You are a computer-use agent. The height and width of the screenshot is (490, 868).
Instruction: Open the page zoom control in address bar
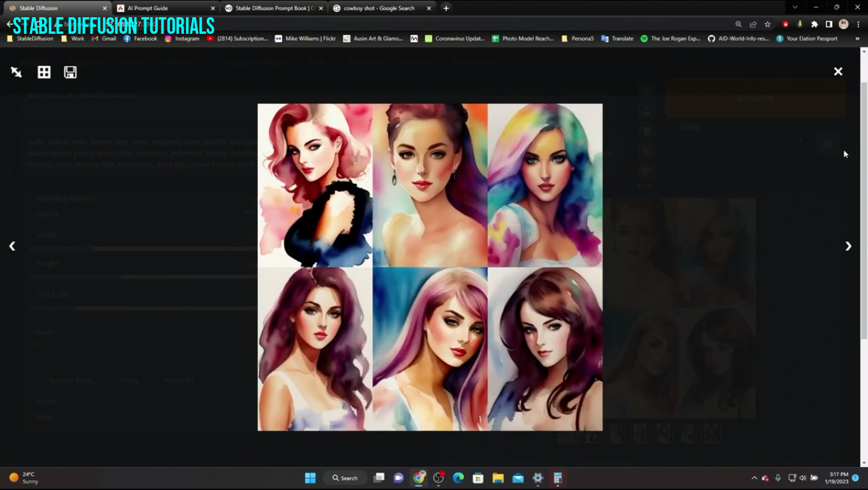coord(738,24)
